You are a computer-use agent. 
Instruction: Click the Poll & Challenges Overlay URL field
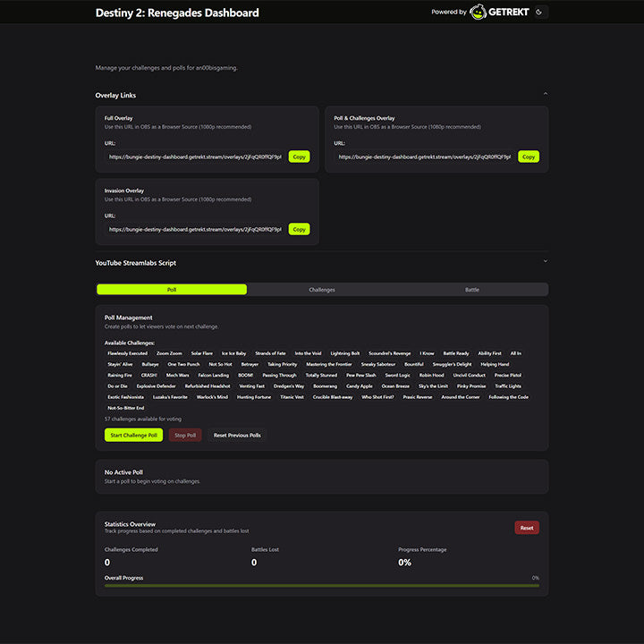tap(424, 157)
